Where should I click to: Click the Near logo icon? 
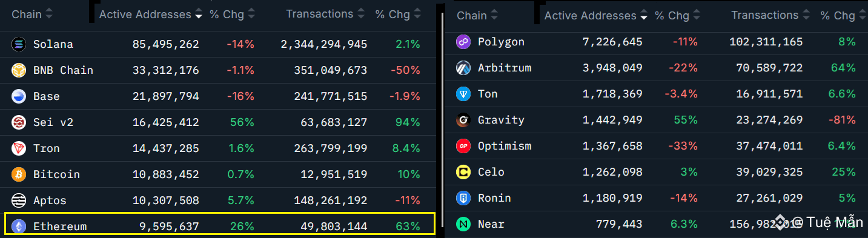[x=463, y=224]
